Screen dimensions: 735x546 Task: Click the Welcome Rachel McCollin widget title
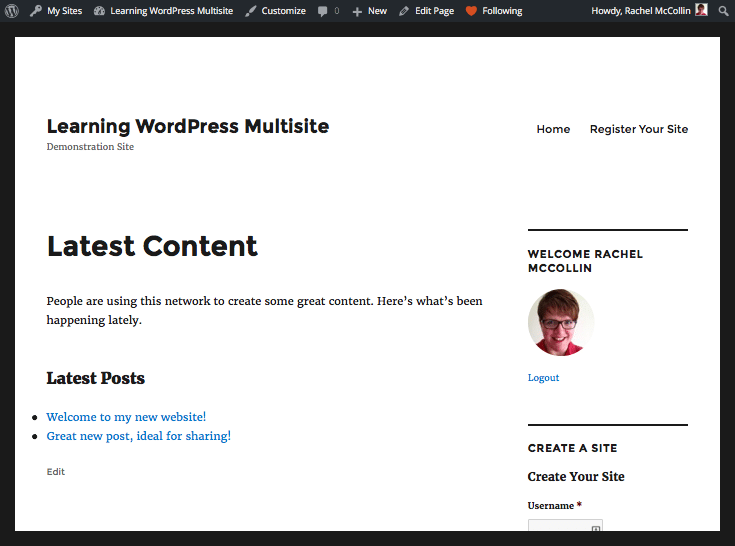pos(585,261)
